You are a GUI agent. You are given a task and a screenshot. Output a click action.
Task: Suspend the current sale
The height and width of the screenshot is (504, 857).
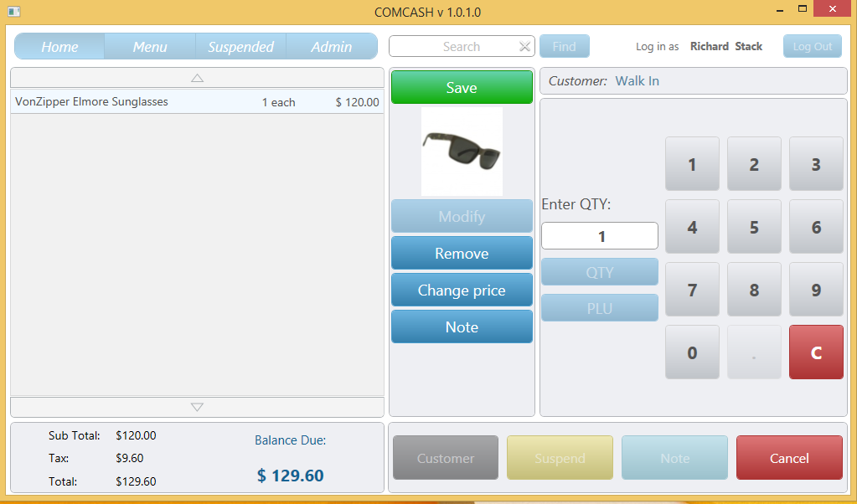[560, 457]
